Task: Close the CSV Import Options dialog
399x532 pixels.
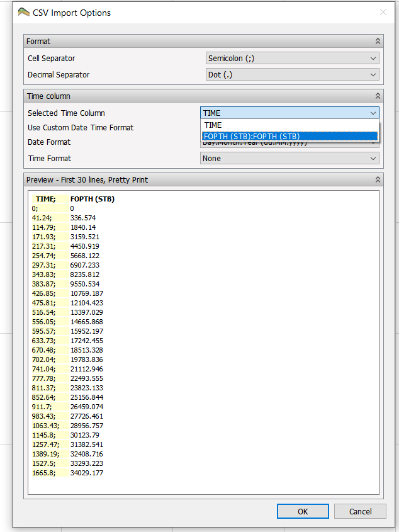Action: (383, 12)
